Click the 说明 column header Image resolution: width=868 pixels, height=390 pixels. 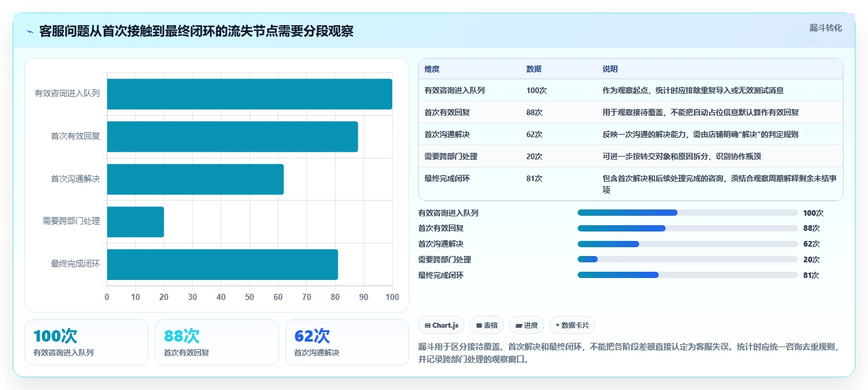click(x=610, y=69)
